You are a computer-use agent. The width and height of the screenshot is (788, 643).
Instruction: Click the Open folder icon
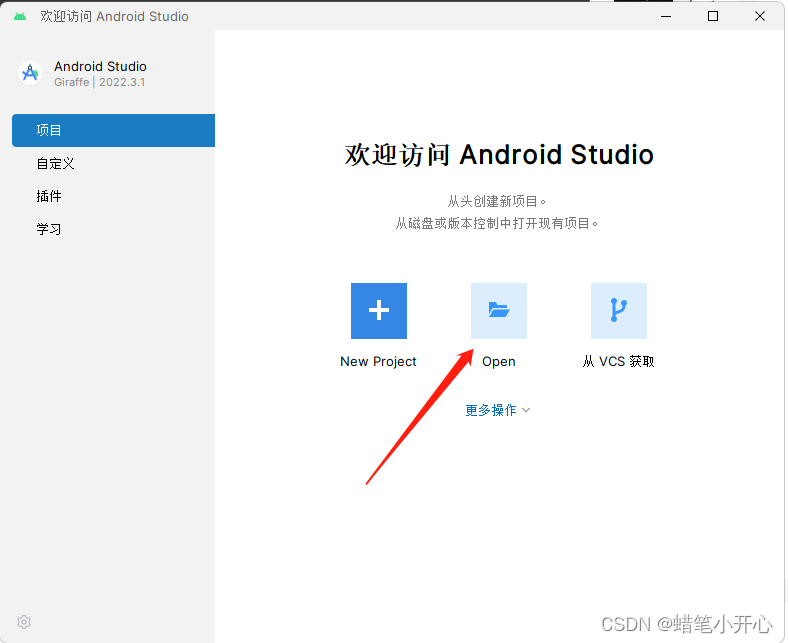tap(499, 311)
